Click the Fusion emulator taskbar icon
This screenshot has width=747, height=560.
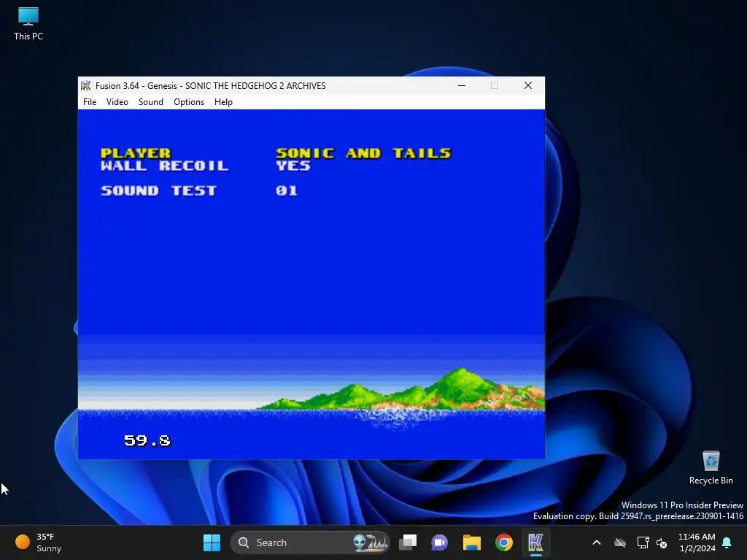point(535,542)
